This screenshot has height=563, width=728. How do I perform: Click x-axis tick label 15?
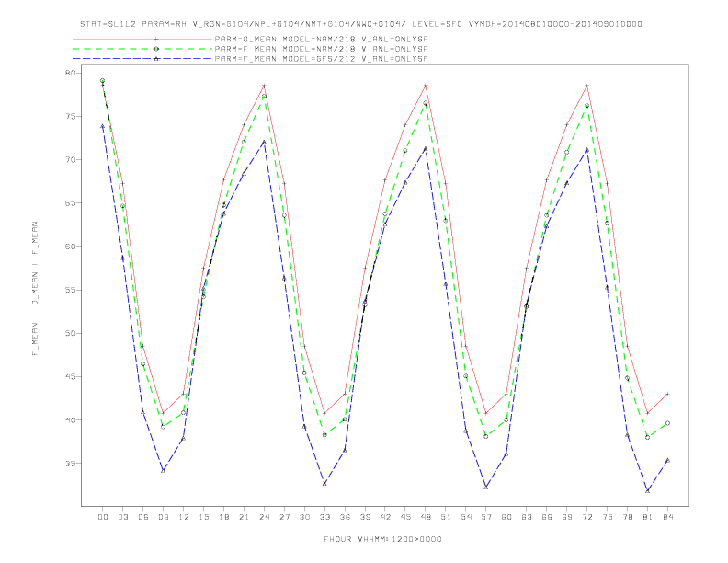203,517
